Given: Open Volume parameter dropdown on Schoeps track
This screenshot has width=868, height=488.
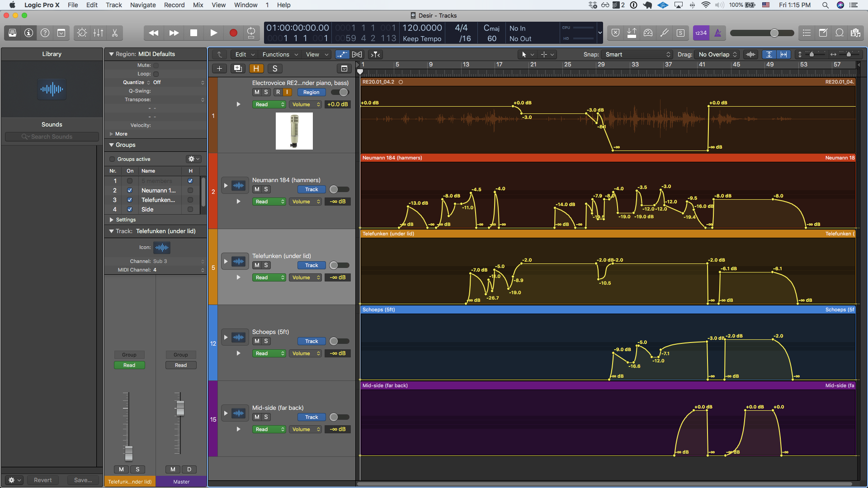Looking at the screenshot, I should pos(305,353).
